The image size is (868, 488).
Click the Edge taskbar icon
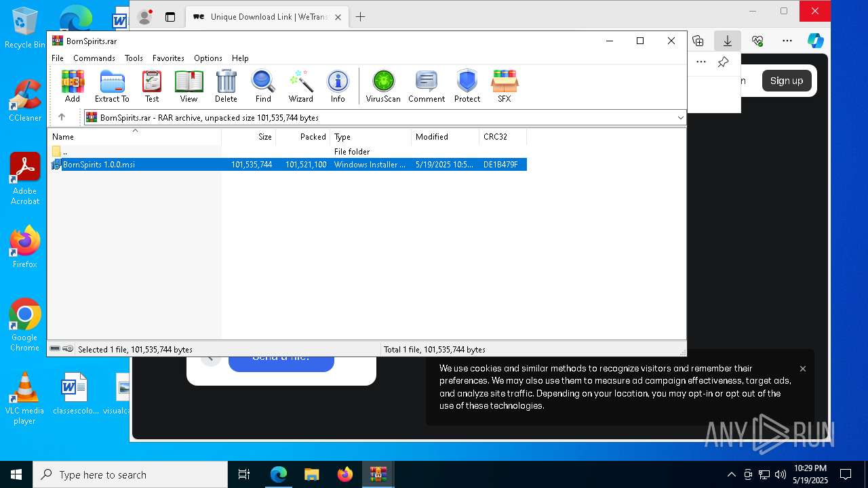point(279,474)
